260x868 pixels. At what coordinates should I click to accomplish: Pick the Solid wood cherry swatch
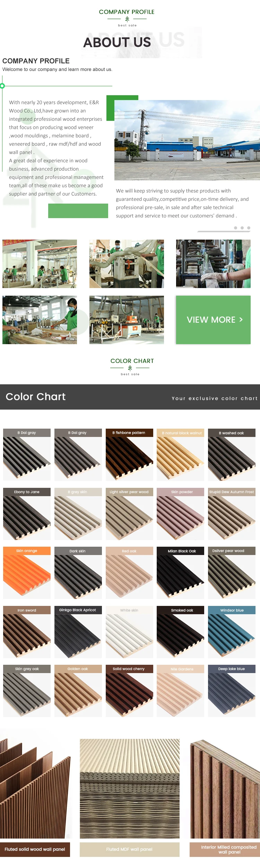[x=129, y=691]
